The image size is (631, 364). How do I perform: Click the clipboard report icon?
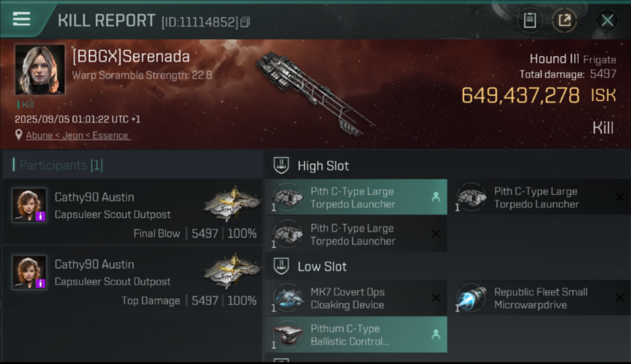[x=530, y=20]
